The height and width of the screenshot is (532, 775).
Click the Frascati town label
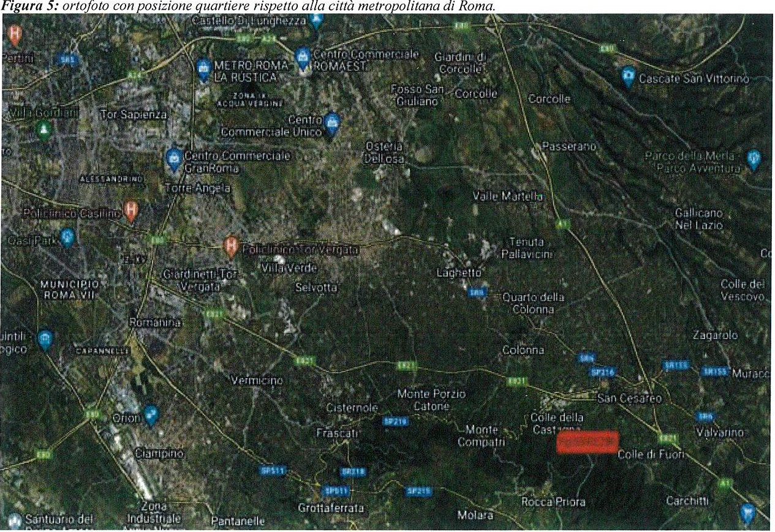coord(337,433)
